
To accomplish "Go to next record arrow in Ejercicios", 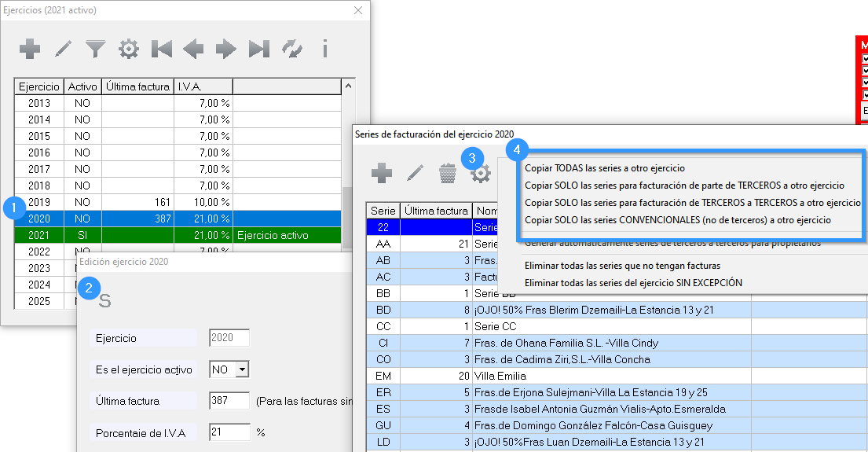I will [x=226, y=50].
